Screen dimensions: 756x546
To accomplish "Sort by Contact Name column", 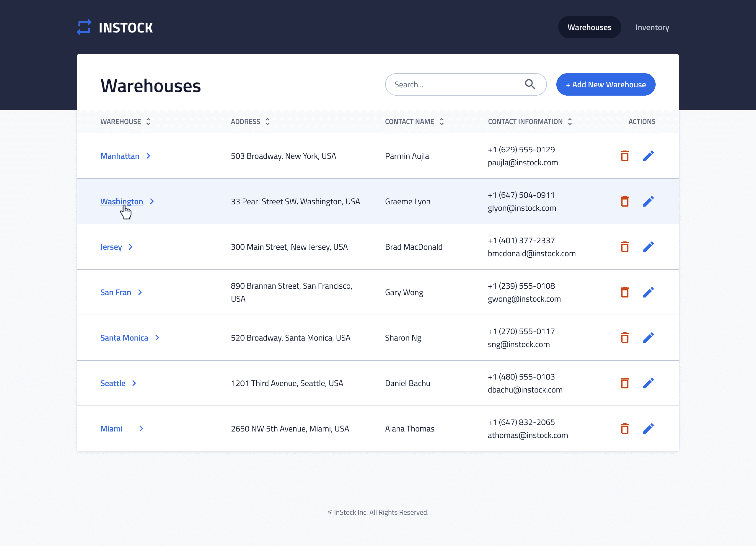I will point(442,122).
